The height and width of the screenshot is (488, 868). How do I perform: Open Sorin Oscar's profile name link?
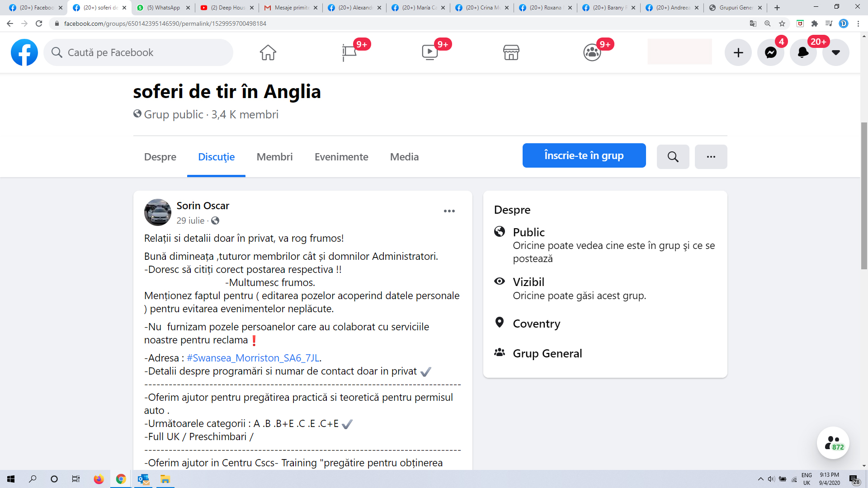pos(203,206)
